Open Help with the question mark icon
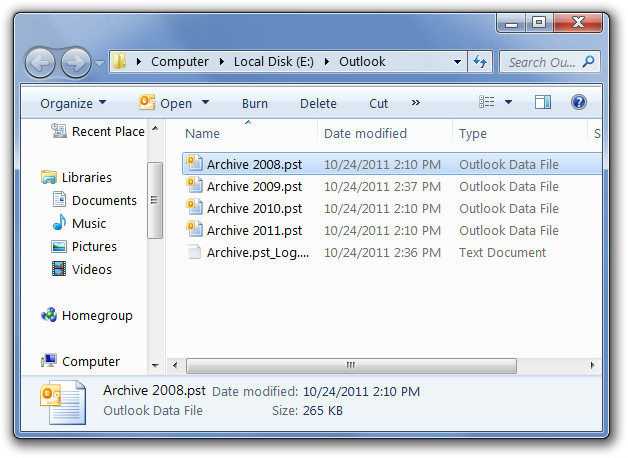628x458 pixels. [579, 102]
